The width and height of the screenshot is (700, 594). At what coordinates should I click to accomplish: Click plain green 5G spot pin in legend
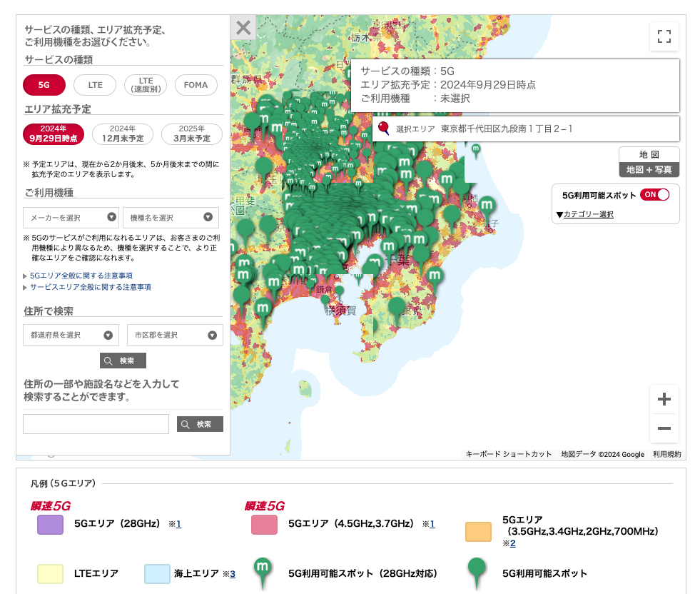tap(477, 573)
